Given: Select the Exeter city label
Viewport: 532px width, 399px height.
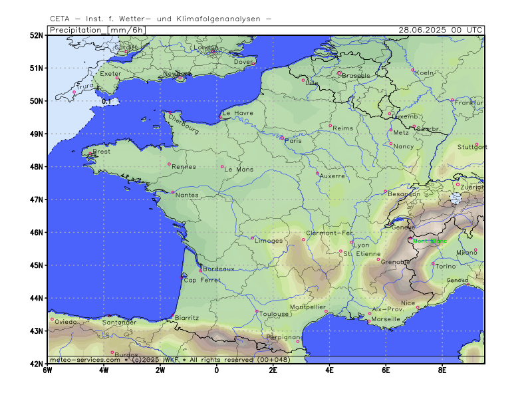Looking at the screenshot, I should pos(110,74).
